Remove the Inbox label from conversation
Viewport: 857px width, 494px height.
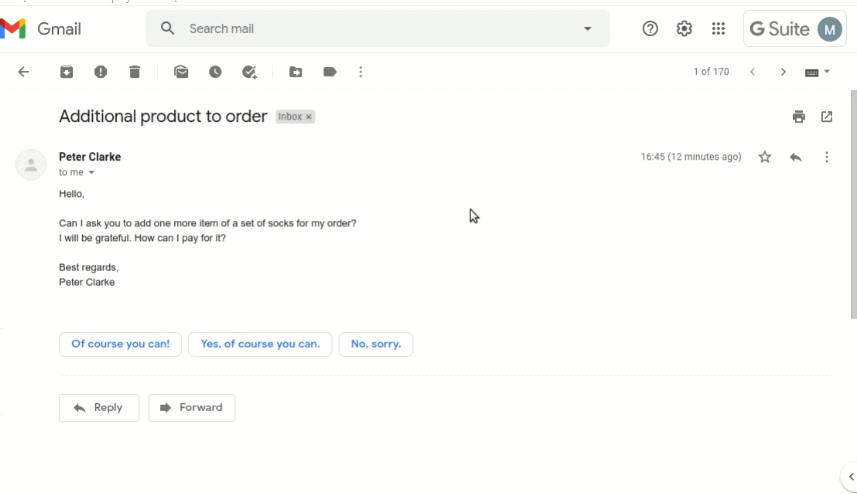point(309,116)
